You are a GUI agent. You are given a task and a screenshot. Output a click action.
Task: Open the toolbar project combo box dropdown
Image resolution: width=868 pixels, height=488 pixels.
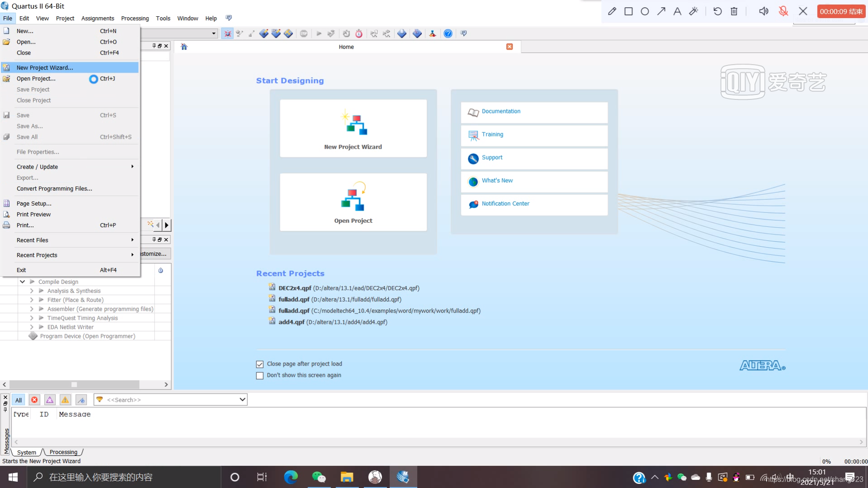[214, 33]
